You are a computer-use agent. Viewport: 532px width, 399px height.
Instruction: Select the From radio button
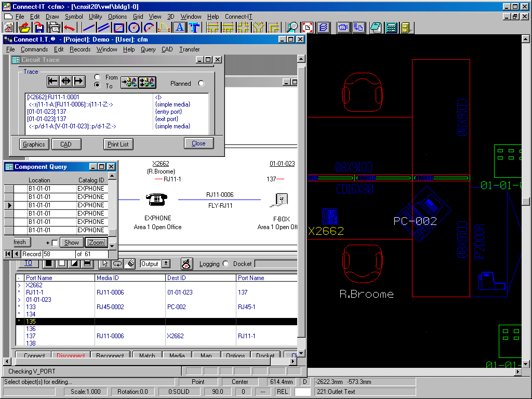(x=97, y=77)
